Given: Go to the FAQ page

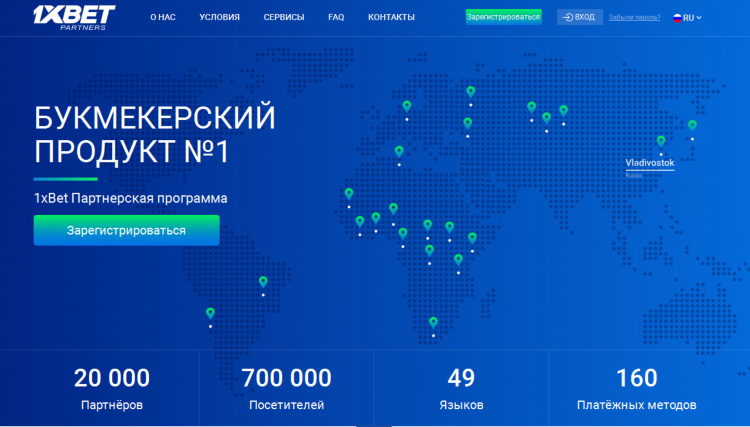Looking at the screenshot, I should [x=336, y=17].
